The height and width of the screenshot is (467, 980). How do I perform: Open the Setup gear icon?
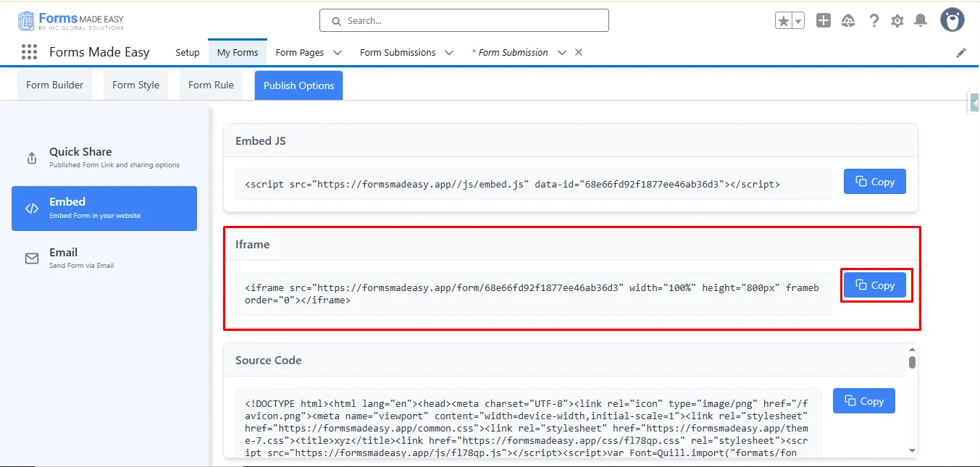(x=897, y=21)
